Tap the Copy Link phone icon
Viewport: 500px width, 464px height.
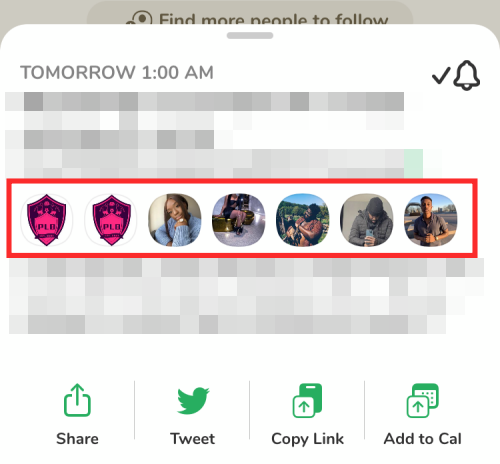tap(307, 400)
